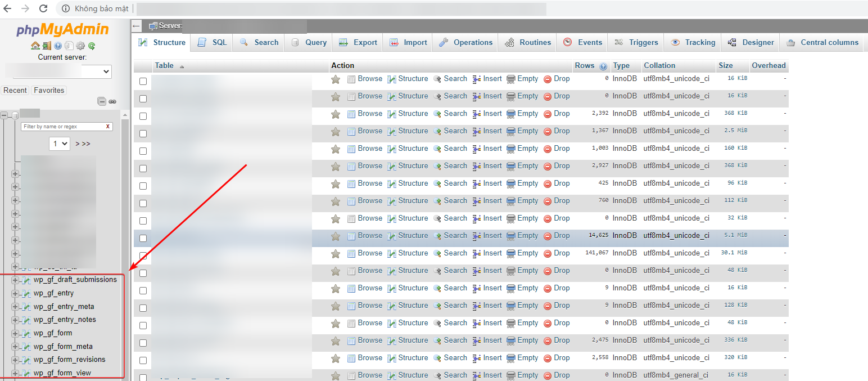
Task: Expand wp_gf_entry tree node
Action: 15,293
